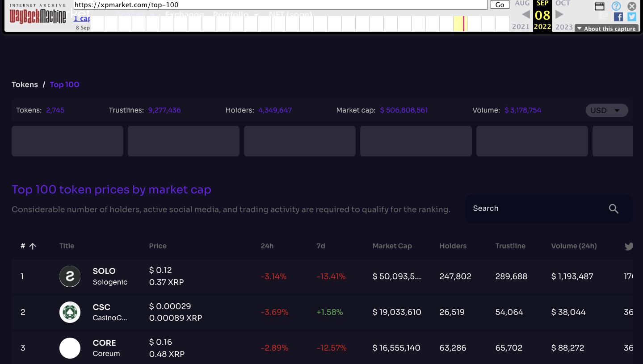Click the Tokens count 2,745
This screenshot has height=364, width=643.
[55, 110]
